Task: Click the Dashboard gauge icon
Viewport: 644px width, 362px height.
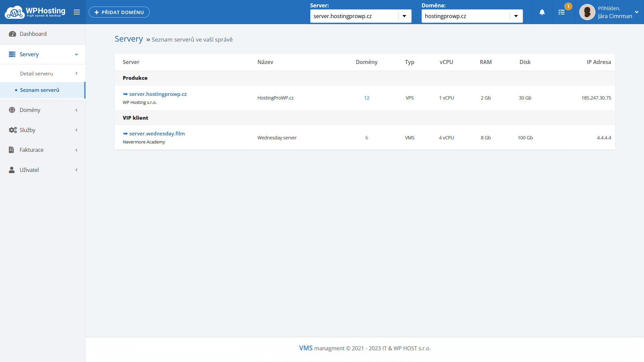Action: pyautogui.click(x=12, y=34)
